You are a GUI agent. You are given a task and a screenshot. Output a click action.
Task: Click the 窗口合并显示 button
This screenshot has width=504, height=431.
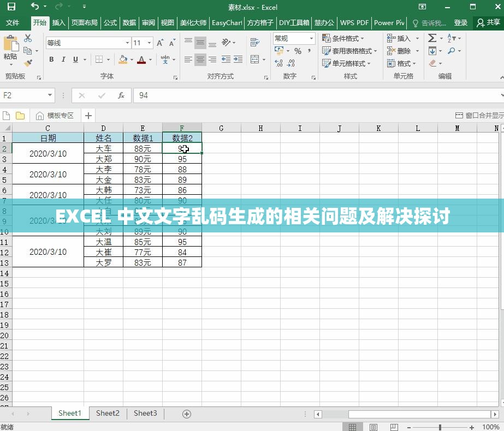tap(479, 115)
